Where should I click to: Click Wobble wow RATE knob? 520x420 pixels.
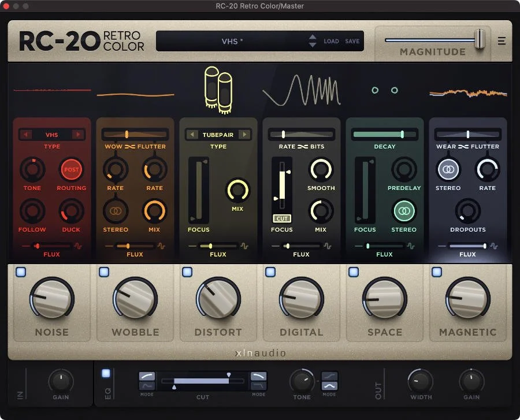point(116,169)
